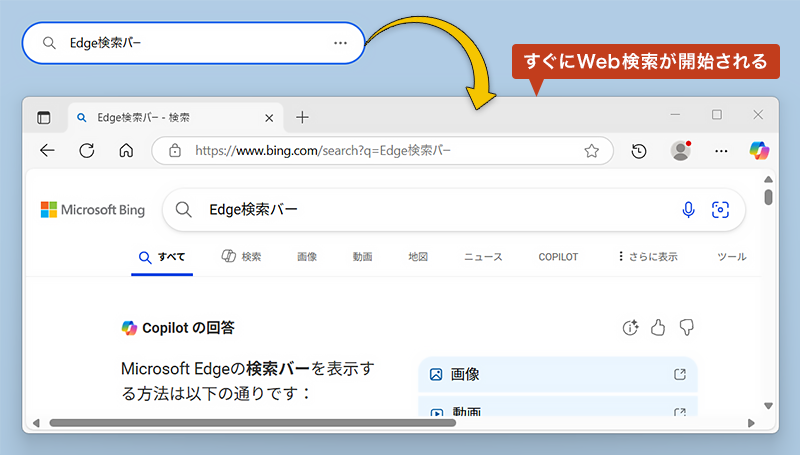This screenshot has height=455, width=800.
Task: Click the vertical scrollbar up arrow
Action: [x=768, y=180]
